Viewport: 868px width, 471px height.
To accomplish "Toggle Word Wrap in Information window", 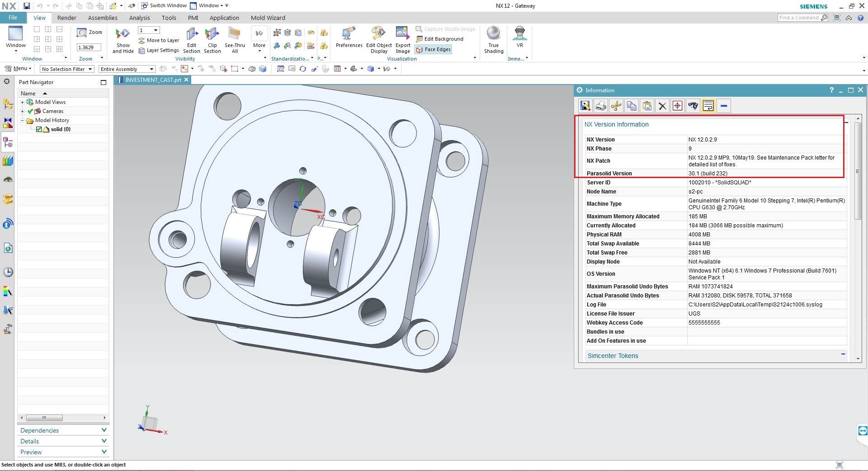I will (x=708, y=106).
